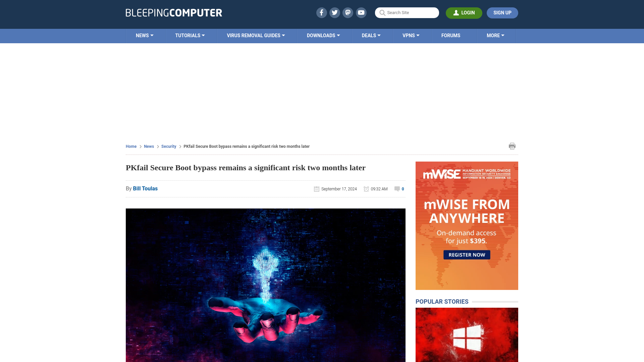Click the Search Site input field
Image resolution: width=644 pixels, height=362 pixels.
tap(407, 13)
